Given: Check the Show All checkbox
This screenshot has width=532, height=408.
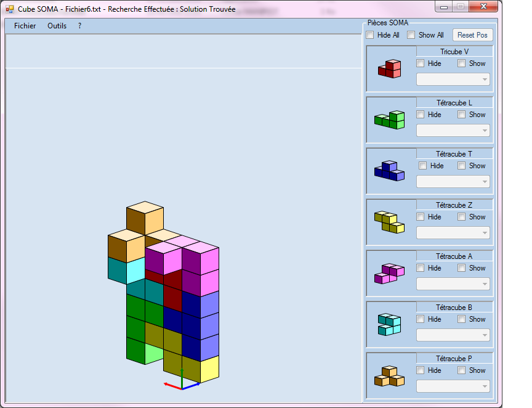Looking at the screenshot, I should pos(411,35).
